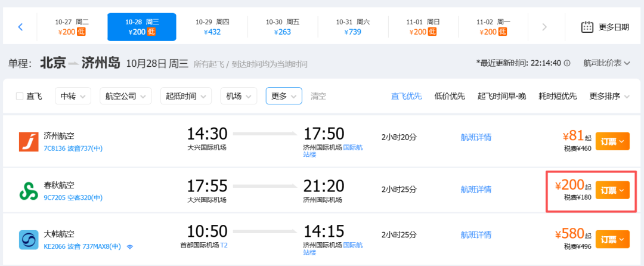Open 航班详情 for 济州航空 flight
The image size is (644, 266).
(476, 137)
